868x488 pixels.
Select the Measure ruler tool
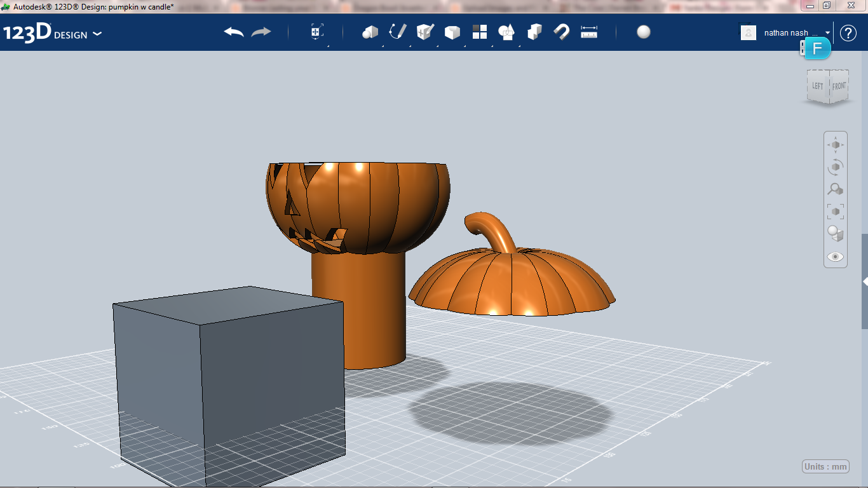pos(589,32)
